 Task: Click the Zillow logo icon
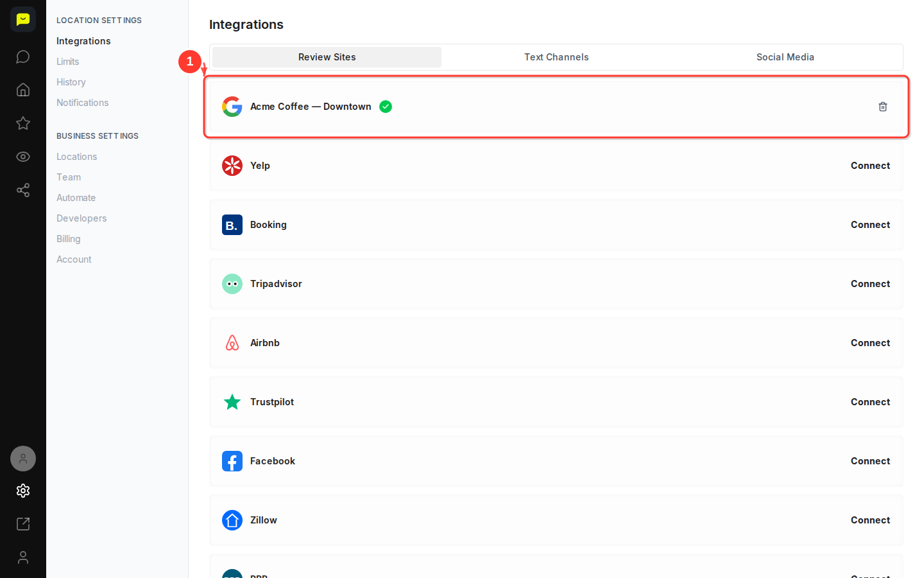[x=232, y=520]
